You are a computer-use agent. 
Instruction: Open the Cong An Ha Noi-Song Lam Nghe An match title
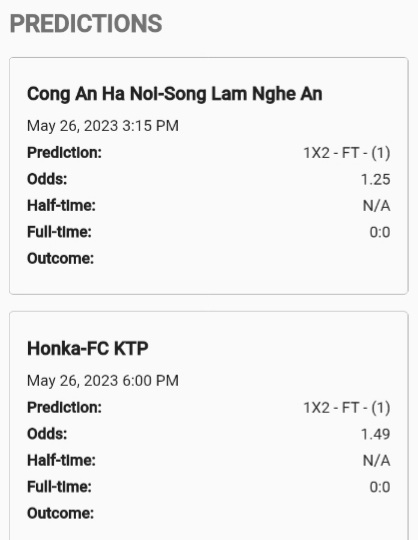(x=175, y=94)
